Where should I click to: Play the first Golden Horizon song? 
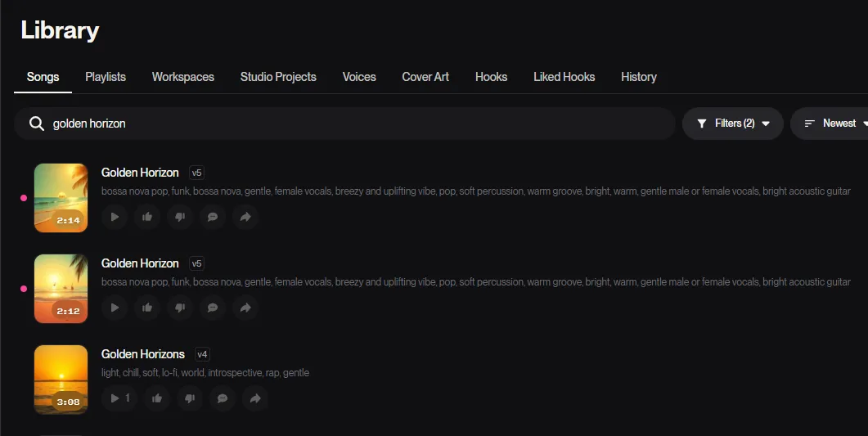(115, 217)
